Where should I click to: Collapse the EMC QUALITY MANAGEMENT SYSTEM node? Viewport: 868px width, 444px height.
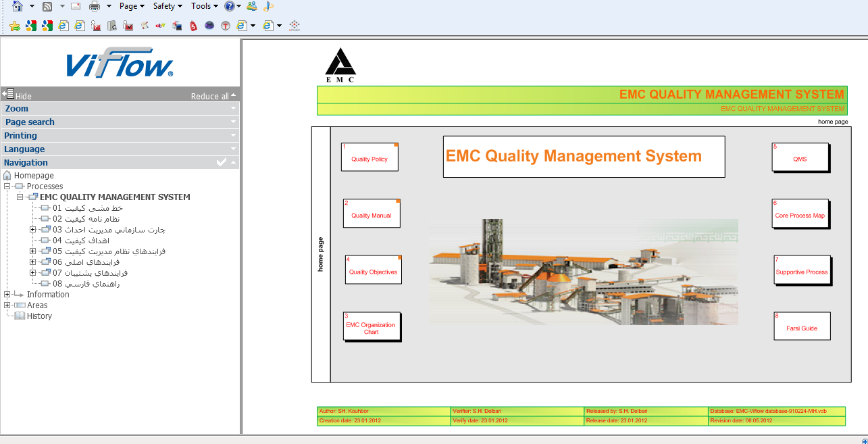[20, 197]
